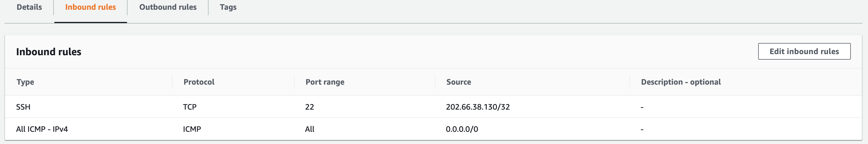Open the Outbound rules tab

(x=168, y=7)
